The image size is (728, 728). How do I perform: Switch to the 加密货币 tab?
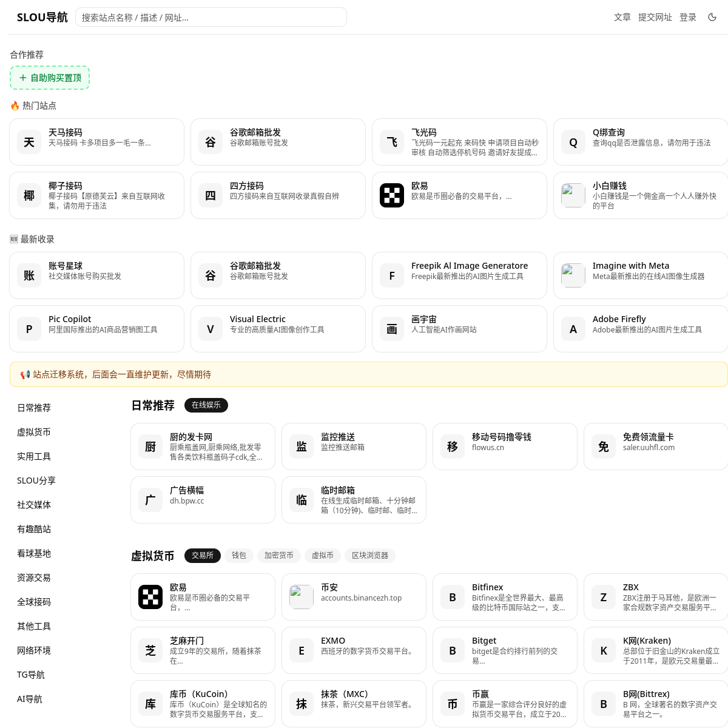[278, 555]
